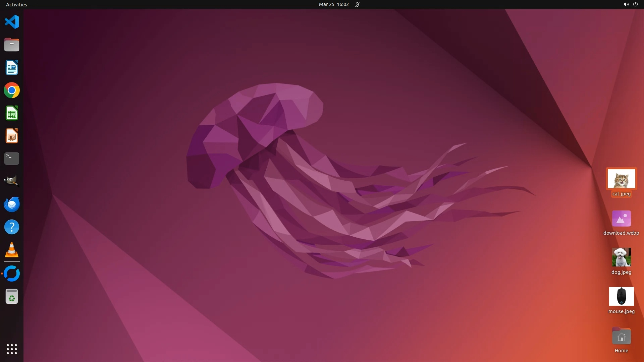Open Thunderbird mail client
Image resolution: width=644 pixels, height=362 pixels.
click(12, 204)
